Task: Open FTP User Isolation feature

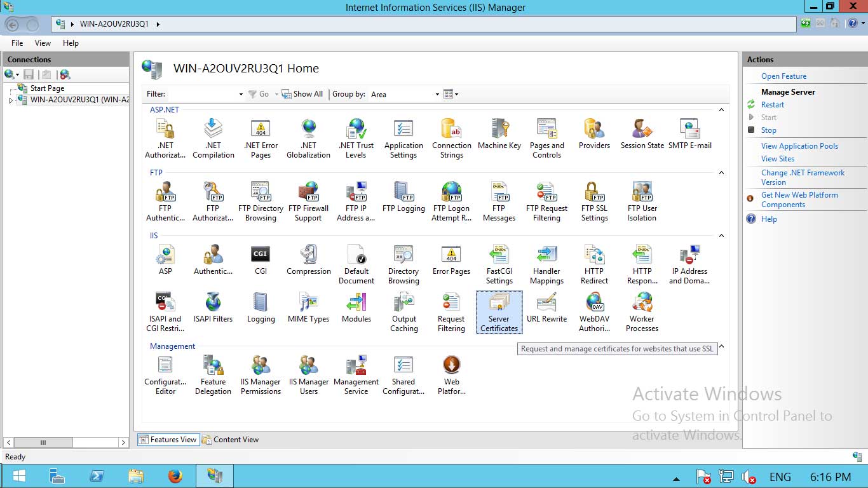Action: tap(642, 201)
